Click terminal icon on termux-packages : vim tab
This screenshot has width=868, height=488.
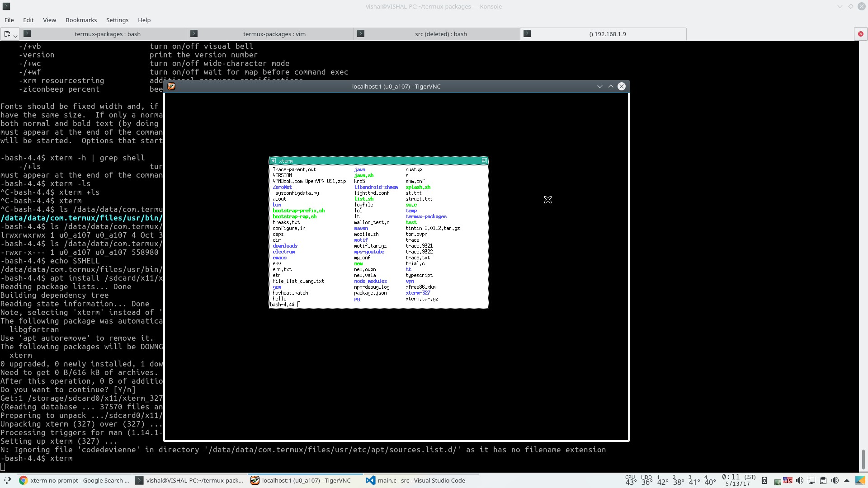click(x=194, y=33)
